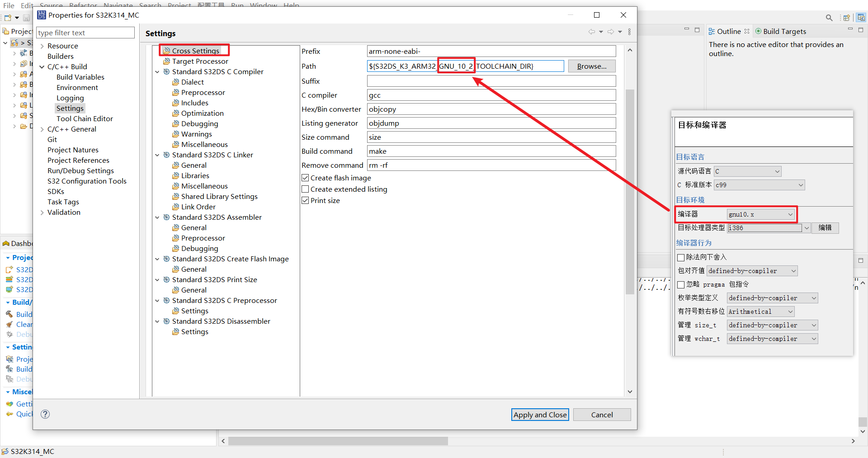
Task: Minimize the Outline view panel
Action: tap(850, 30)
